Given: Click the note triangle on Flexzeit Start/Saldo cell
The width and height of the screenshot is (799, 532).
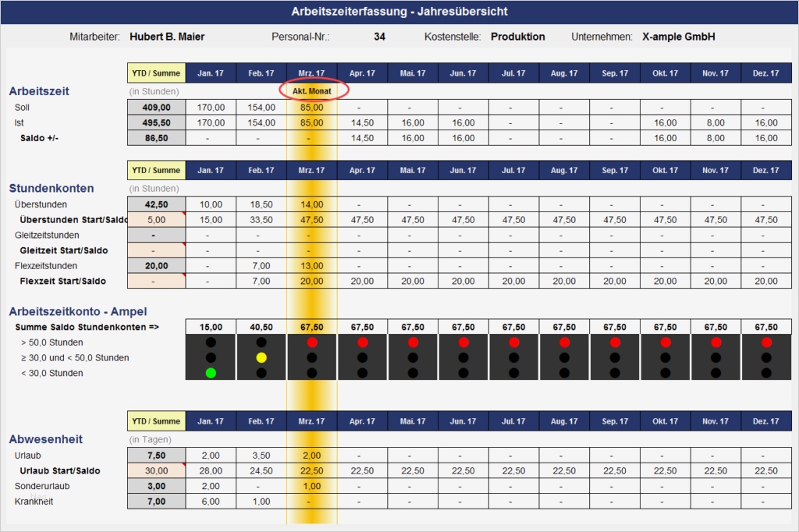Looking at the screenshot, I should coord(183,276).
